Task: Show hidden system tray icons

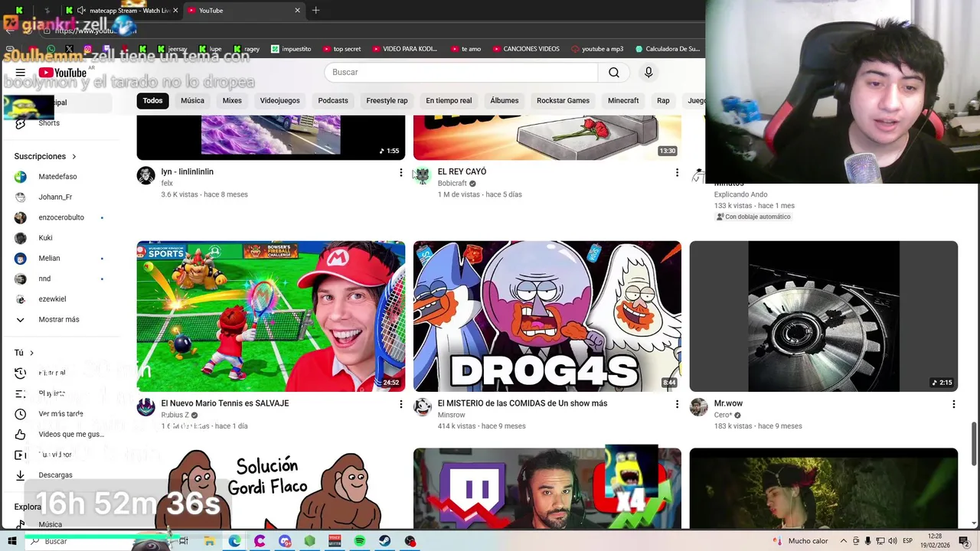Action: tap(843, 541)
